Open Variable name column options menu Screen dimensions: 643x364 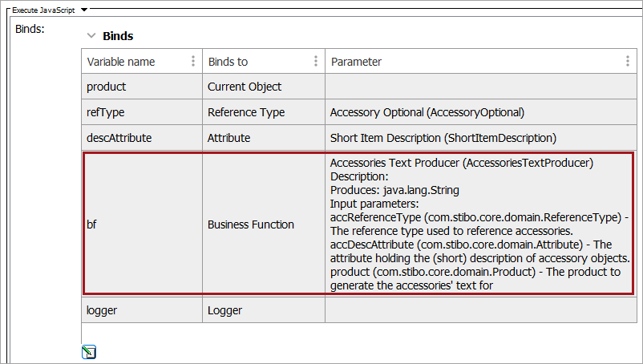tap(193, 62)
